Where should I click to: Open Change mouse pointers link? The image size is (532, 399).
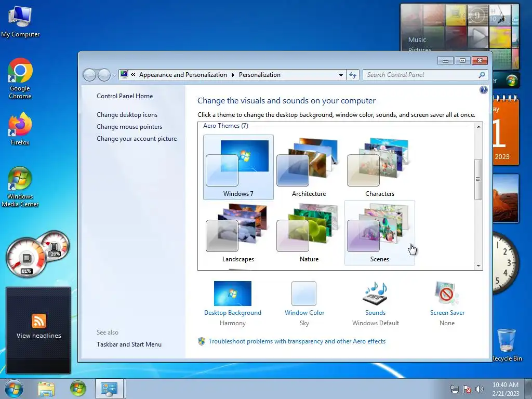129,127
